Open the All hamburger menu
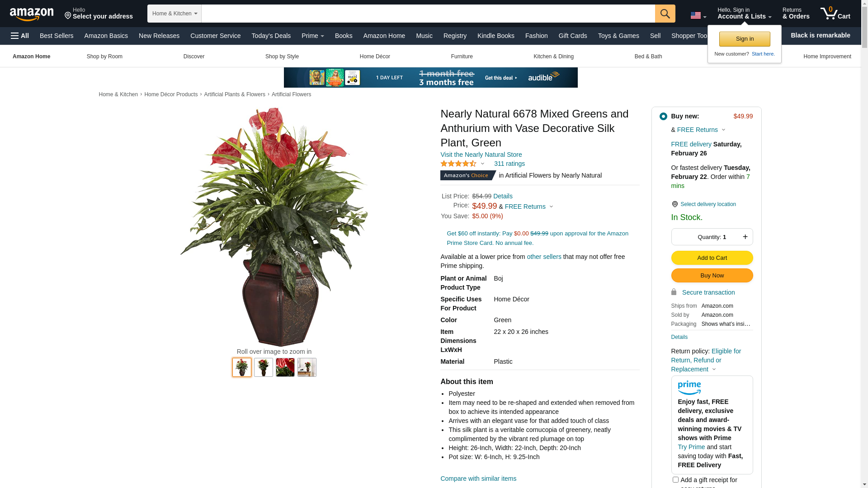Image resolution: width=868 pixels, height=488 pixels. click(20, 36)
